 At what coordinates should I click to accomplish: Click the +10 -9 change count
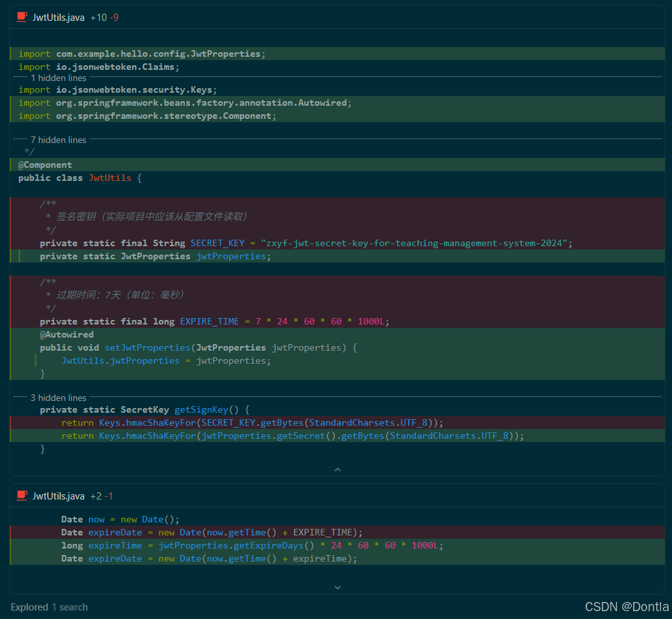click(x=104, y=18)
